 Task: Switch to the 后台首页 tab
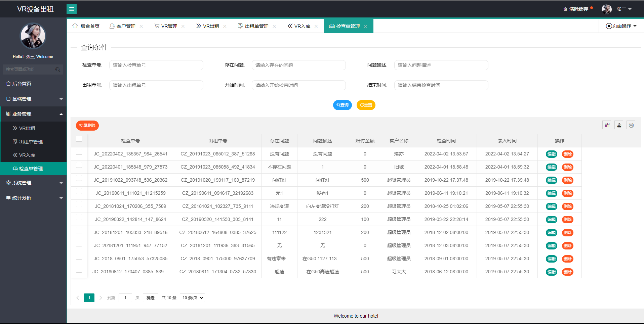click(86, 26)
